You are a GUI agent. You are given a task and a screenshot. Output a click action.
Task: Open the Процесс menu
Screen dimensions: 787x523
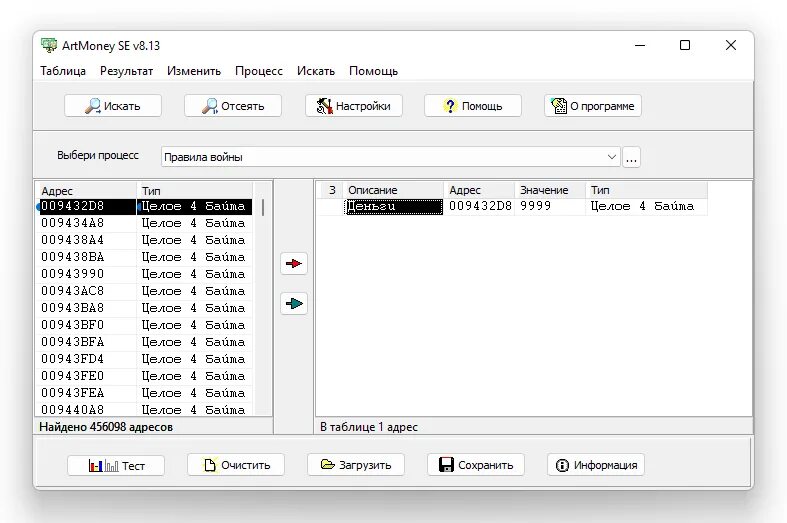tap(259, 71)
